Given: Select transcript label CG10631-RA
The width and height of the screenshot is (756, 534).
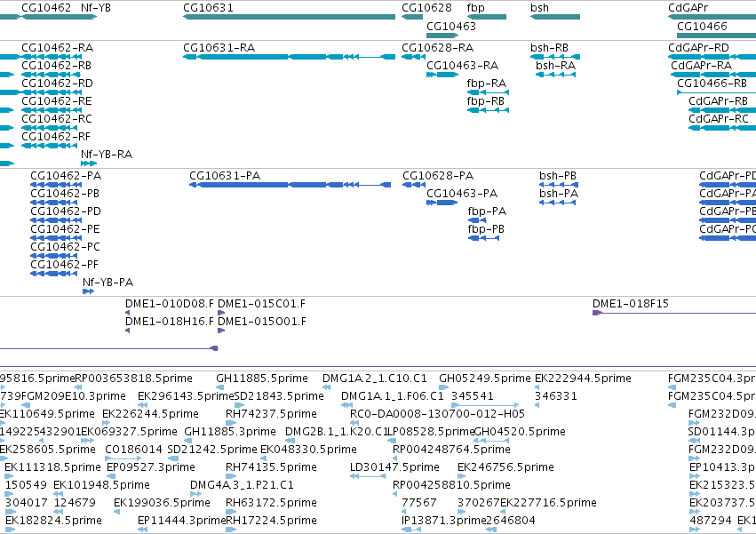Looking at the screenshot, I should point(219,48).
